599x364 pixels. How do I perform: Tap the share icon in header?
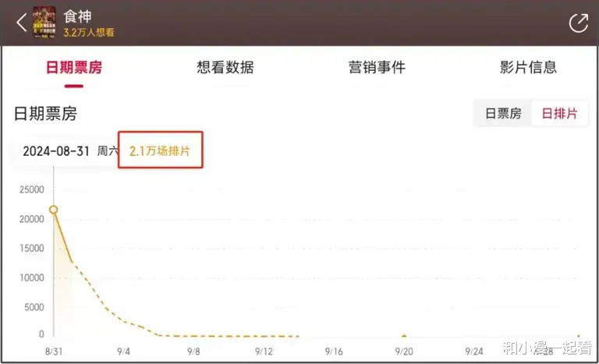pyautogui.click(x=579, y=23)
